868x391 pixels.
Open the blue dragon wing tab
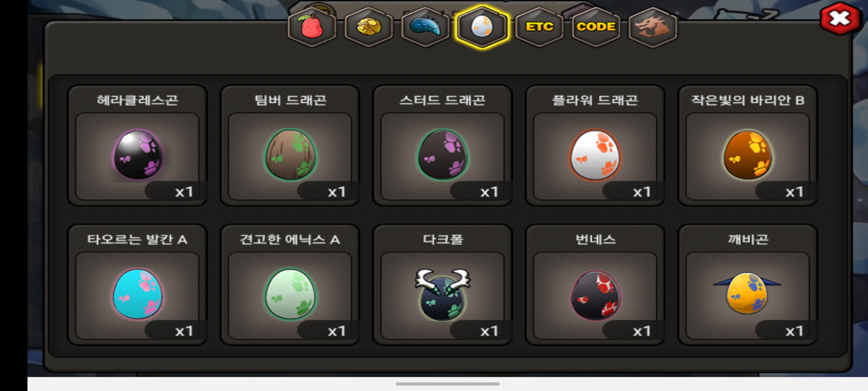click(x=425, y=27)
